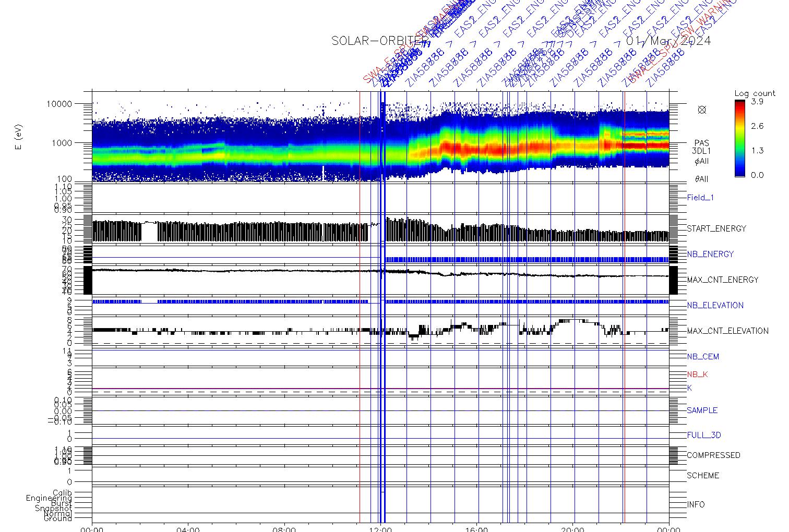Screen dimensions: 789x532
Task: Click the gap in START_ENERGY bars near 02:00
Action: (149, 232)
